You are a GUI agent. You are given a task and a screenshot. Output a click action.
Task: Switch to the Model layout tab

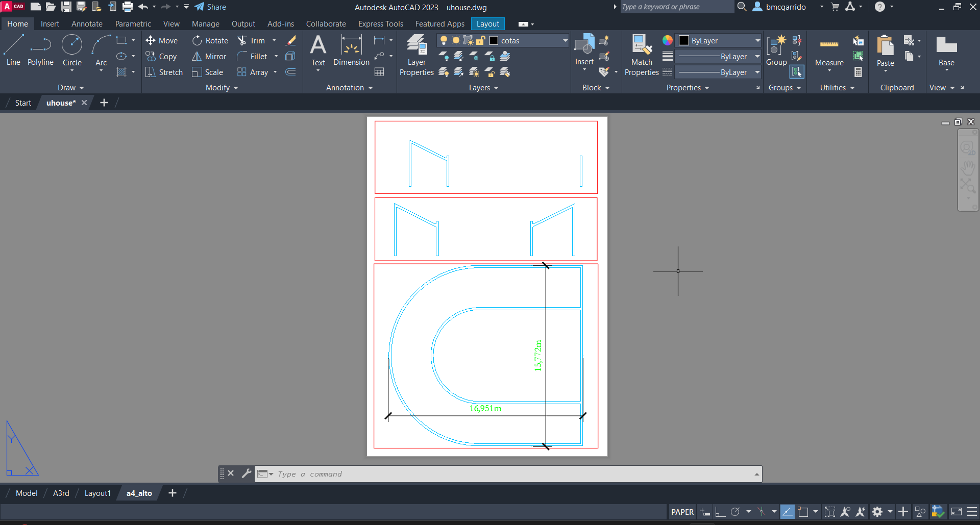27,493
